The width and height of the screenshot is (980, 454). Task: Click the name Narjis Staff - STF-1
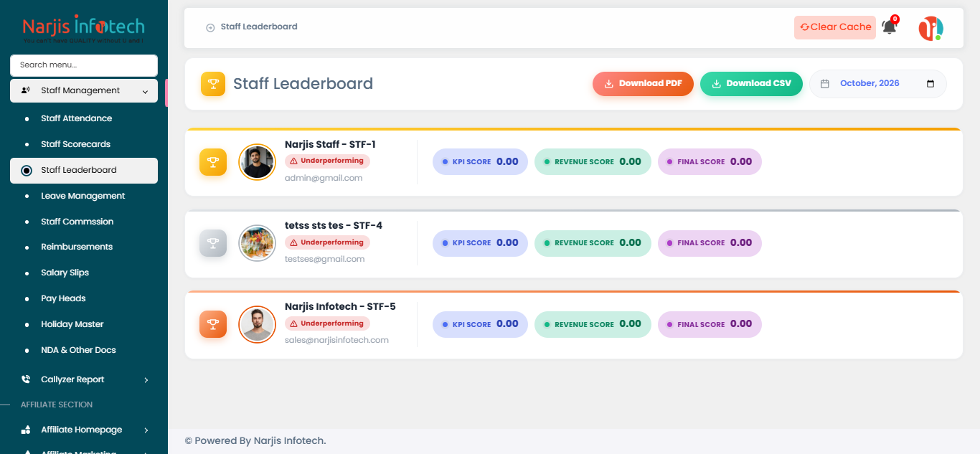click(x=330, y=145)
